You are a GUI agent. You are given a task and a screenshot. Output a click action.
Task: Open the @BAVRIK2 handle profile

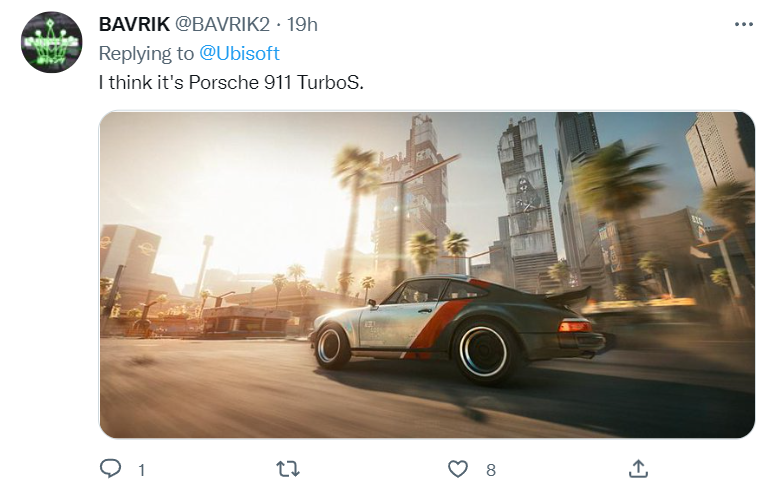[x=222, y=24]
